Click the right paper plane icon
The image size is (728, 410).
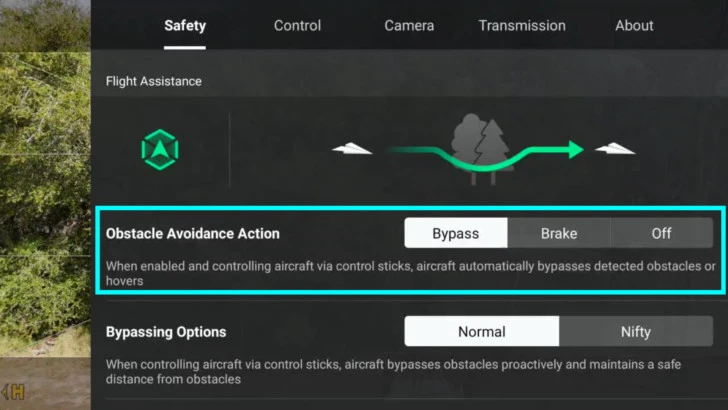(615, 149)
